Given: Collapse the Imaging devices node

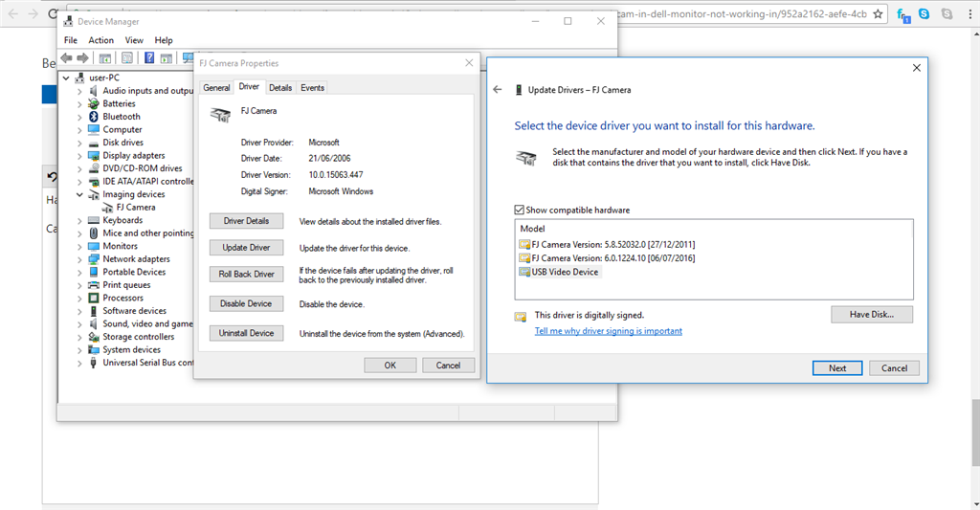Looking at the screenshot, I should point(79,194).
